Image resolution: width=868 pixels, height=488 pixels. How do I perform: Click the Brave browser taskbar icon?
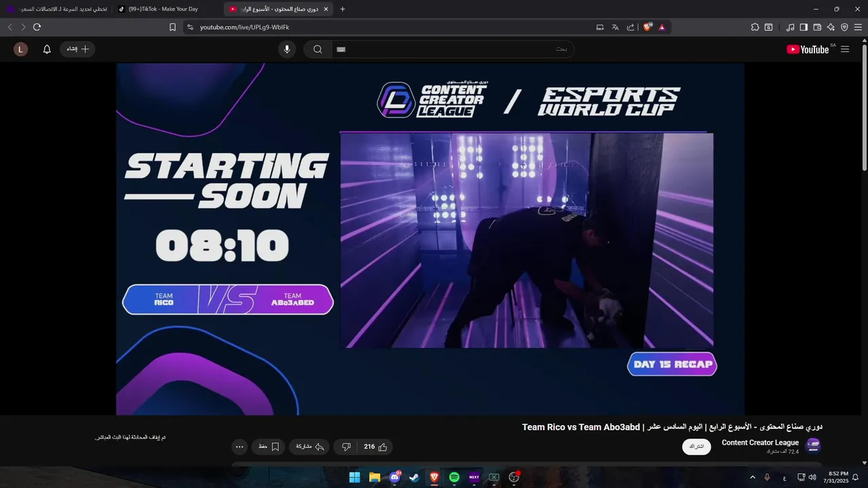pos(434,477)
